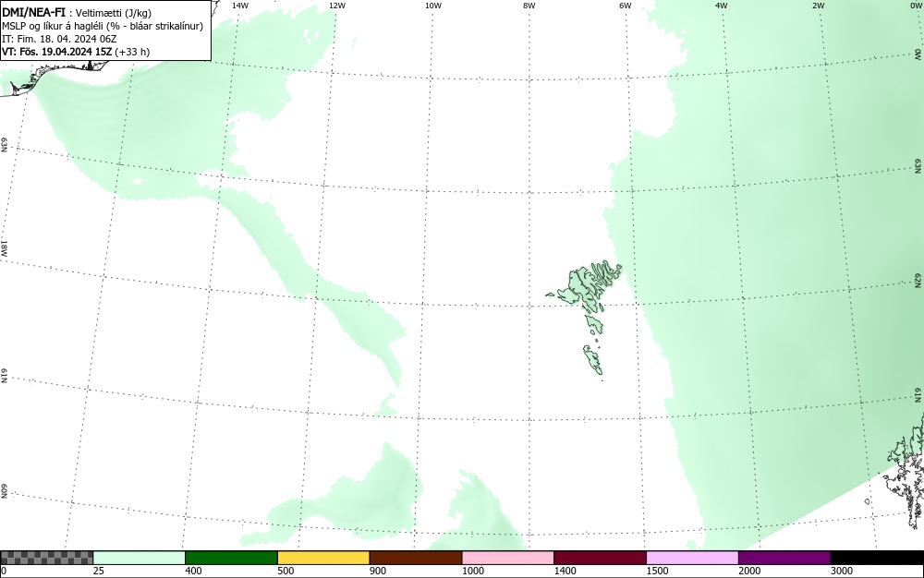The width and height of the screenshot is (924, 578).
Task: Click the legend value "1000"
Action: point(473,571)
